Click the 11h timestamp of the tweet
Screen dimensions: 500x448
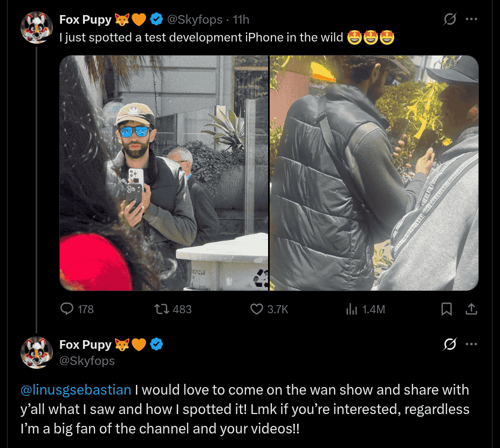[241, 20]
